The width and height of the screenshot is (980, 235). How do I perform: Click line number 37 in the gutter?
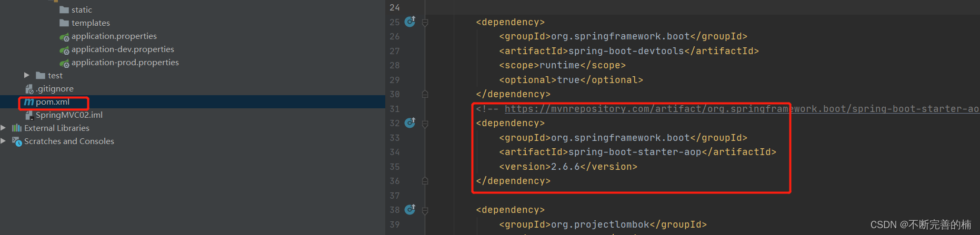point(395,196)
